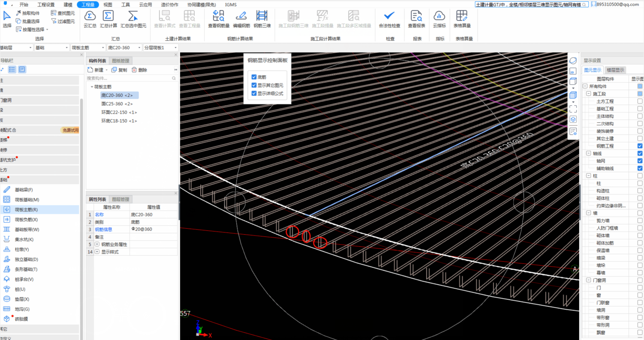Select 面C25-360 <2> component

117,104
